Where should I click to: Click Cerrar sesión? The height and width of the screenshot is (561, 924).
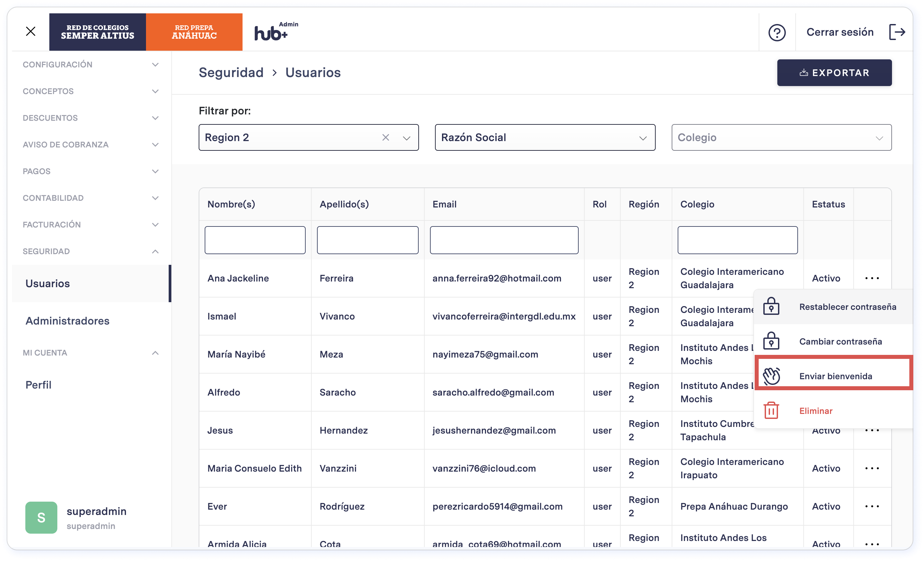pos(840,32)
